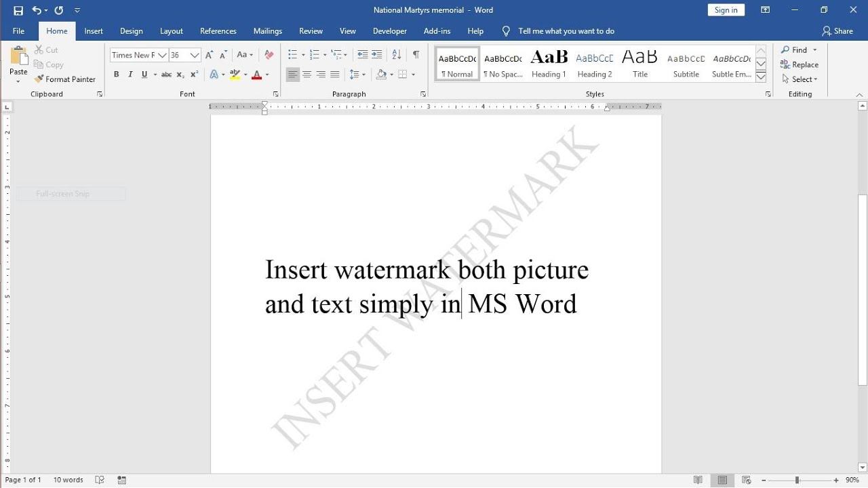Adjust the zoom slider handle
The height and width of the screenshot is (488, 868).
[x=797, y=480]
